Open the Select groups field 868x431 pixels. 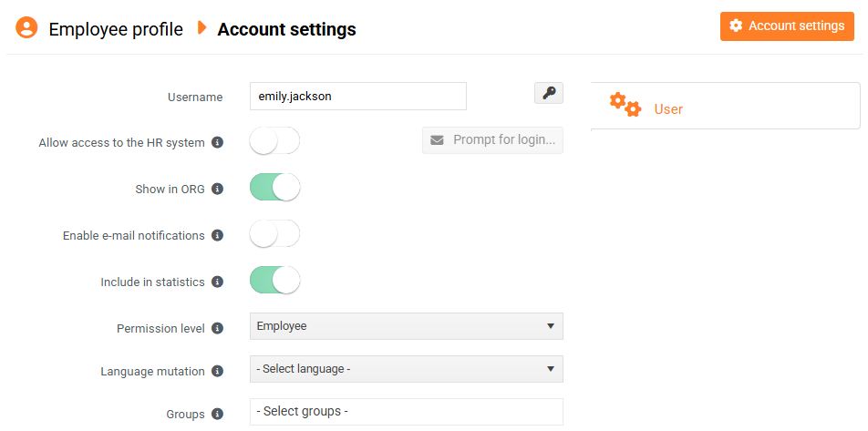click(x=406, y=412)
